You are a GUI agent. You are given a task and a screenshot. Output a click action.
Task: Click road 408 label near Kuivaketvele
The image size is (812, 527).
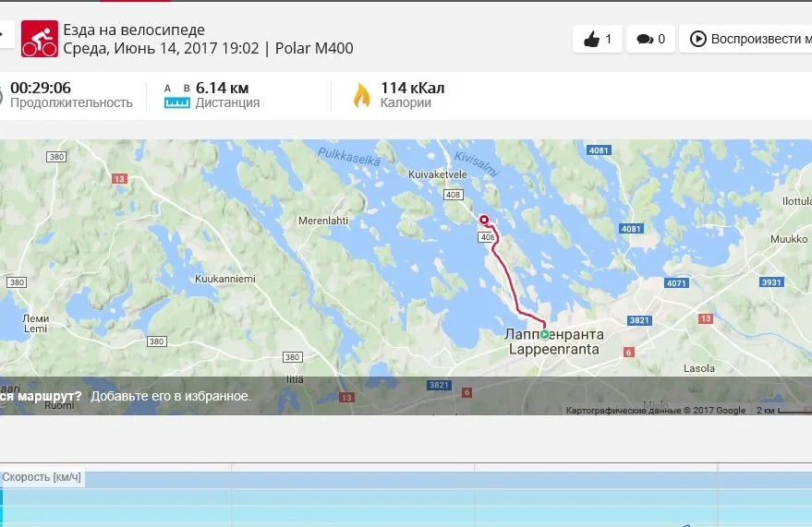click(454, 195)
